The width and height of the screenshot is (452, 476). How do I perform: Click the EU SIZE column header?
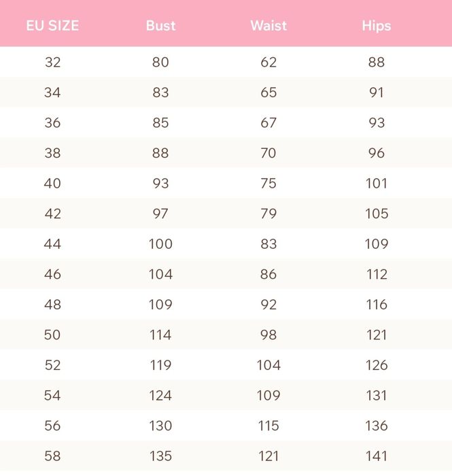coord(52,27)
